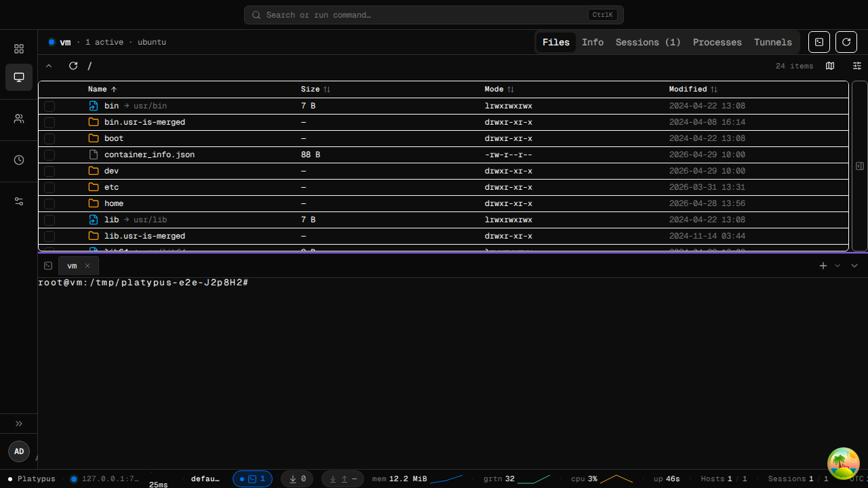This screenshot has width=868, height=488.
Task: Open the users icon in sidebar
Action: tap(19, 119)
